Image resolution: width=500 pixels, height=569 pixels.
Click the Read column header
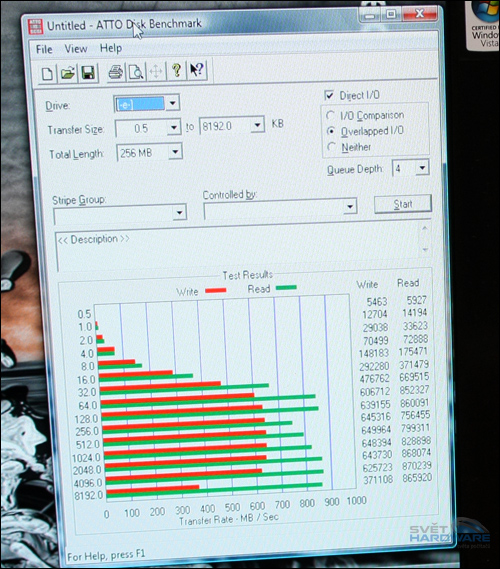click(x=408, y=283)
